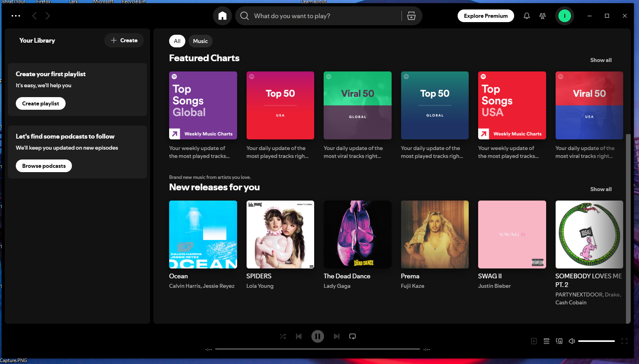Viewport: 639px width, 364px height.
Task: Enable repeat mode
Action: tap(352, 336)
